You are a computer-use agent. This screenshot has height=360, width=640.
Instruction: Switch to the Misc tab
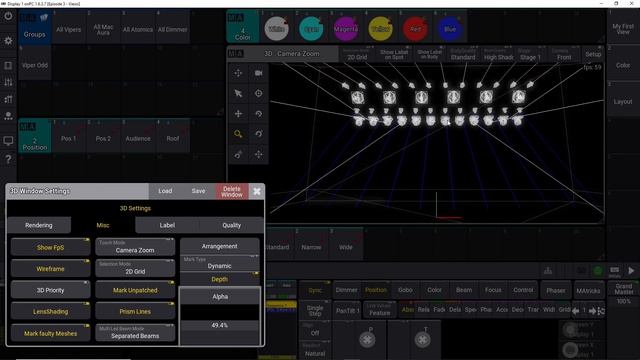pyautogui.click(x=103, y=225)
